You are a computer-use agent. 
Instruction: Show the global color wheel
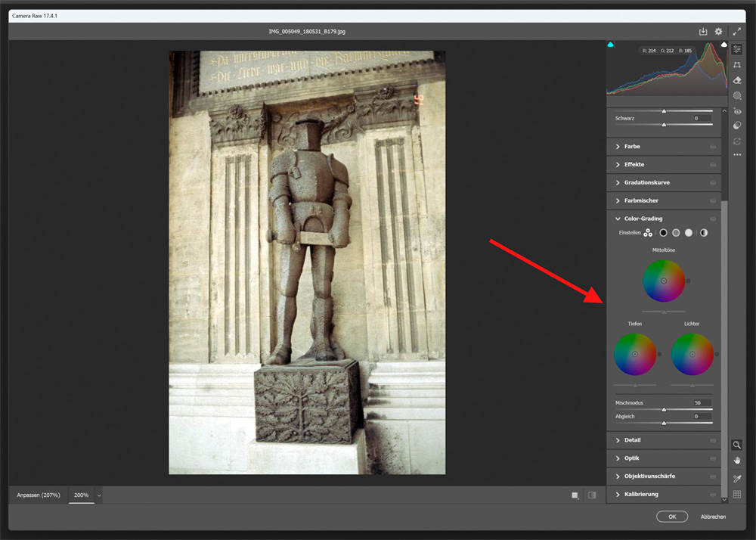pos(704,233)
